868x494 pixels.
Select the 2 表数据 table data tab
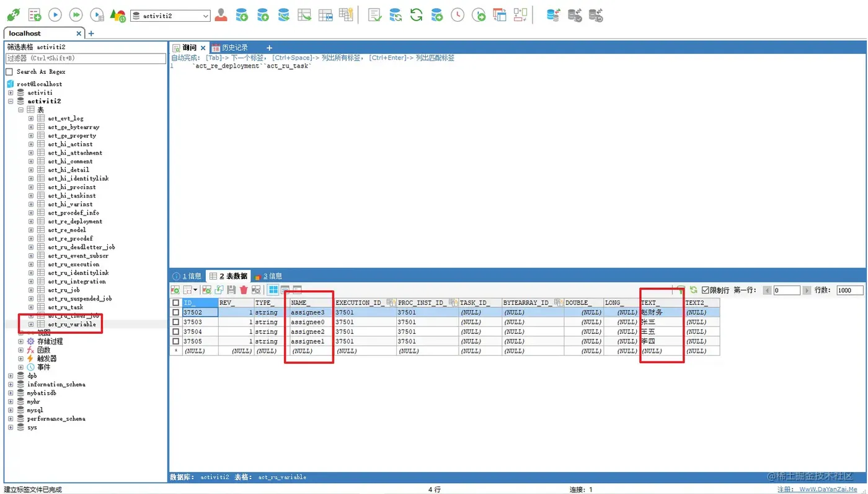[228, 276]
